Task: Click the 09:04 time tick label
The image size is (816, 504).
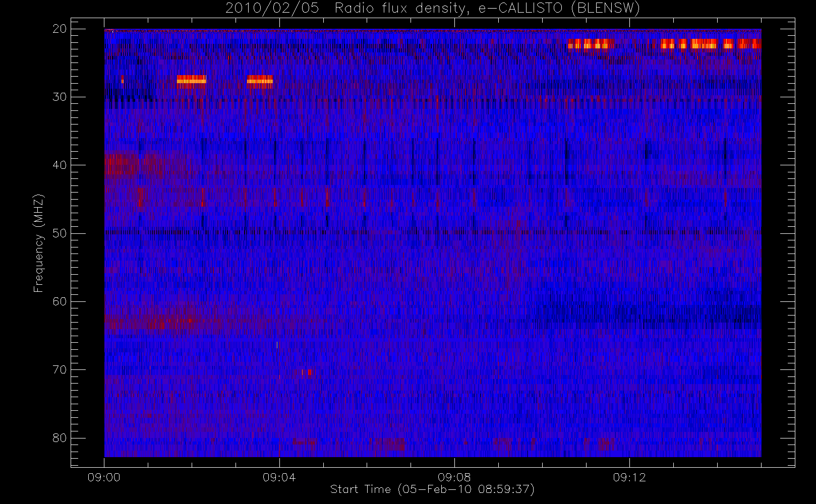Action: point(279,478)
